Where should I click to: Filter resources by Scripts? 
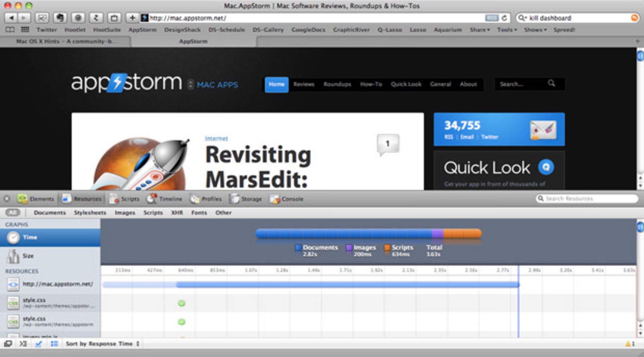point(153,213)
